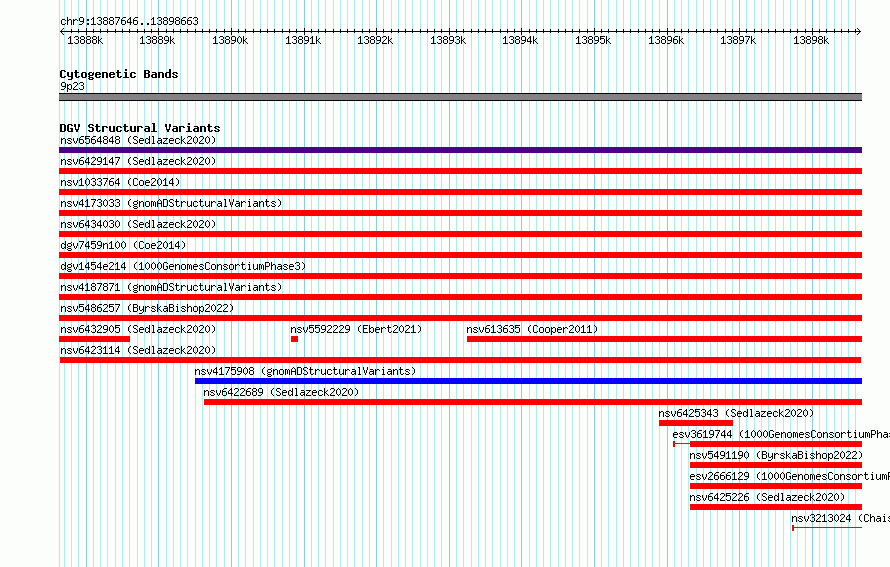This screenshot has height=567, width=890.
Task: Click the 13892k ruler position
Action: 375,40
